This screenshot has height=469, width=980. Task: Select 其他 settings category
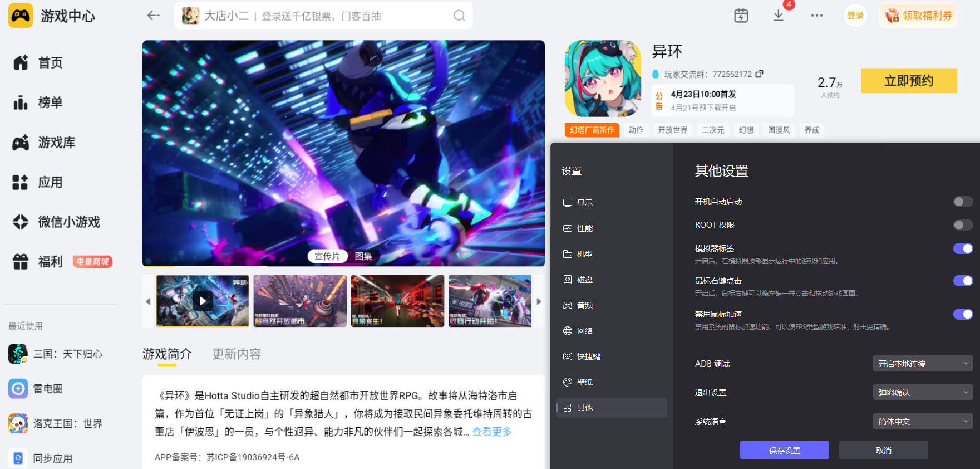click(612, 408)
